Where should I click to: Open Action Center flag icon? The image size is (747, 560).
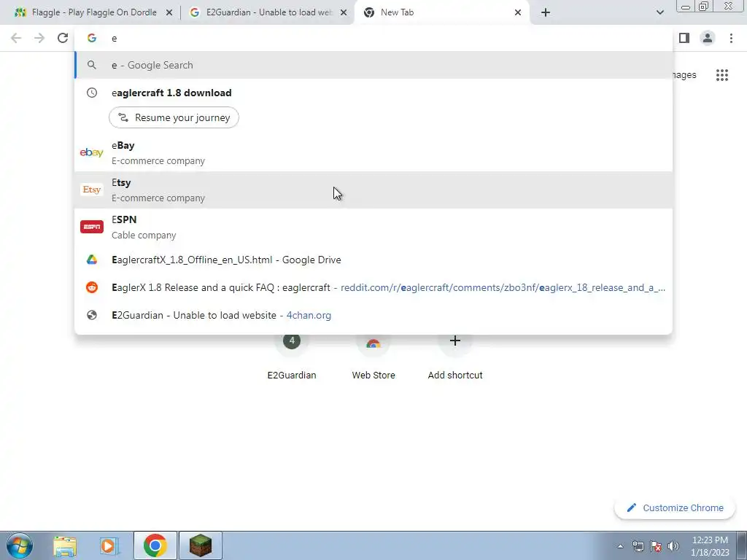[x=656, y=547]
